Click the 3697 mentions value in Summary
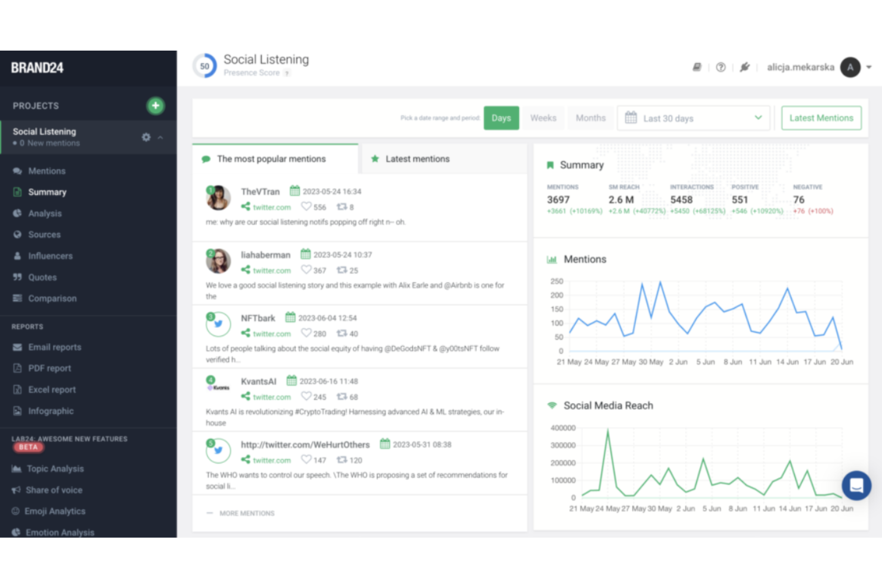882x588 pixels. coord(558,200)
